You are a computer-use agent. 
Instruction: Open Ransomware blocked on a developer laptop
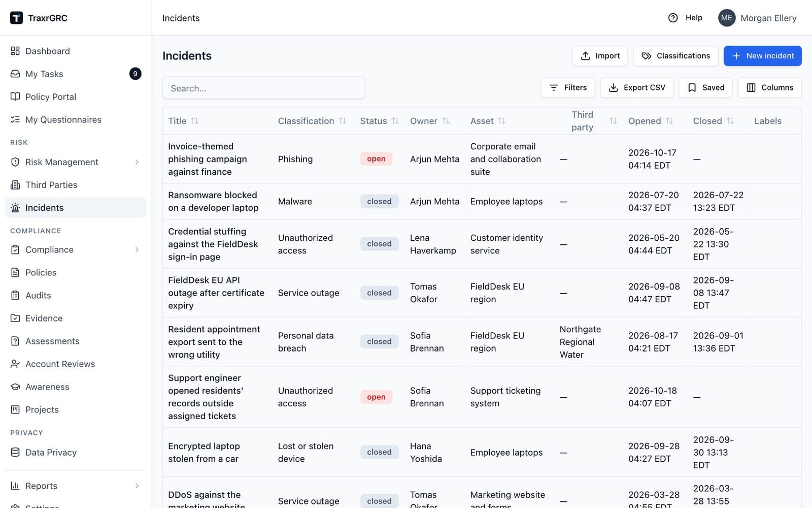[x=213, y=201]
